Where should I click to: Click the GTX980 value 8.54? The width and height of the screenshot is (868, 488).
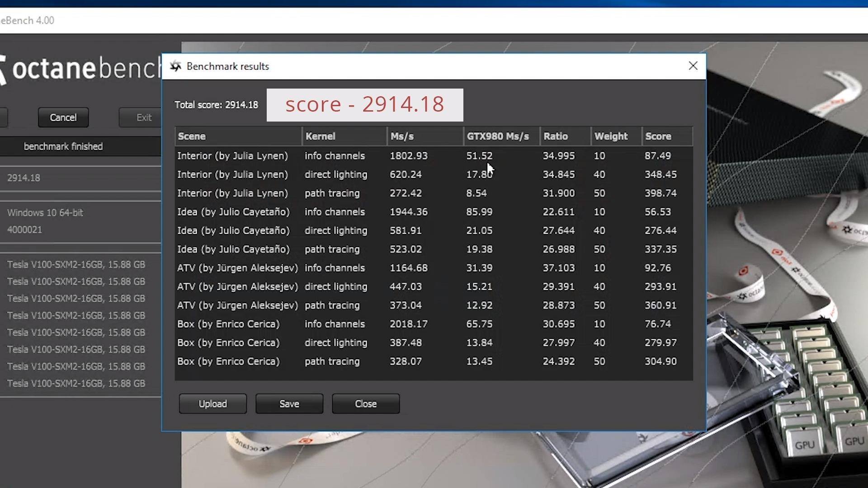point(476,193)
